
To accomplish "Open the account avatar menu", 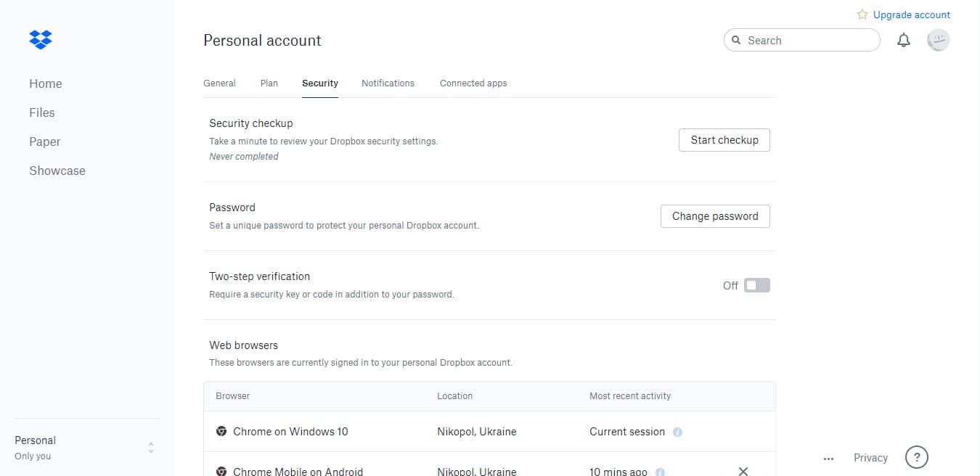I will pyautogui.click(x=939, y=40).
